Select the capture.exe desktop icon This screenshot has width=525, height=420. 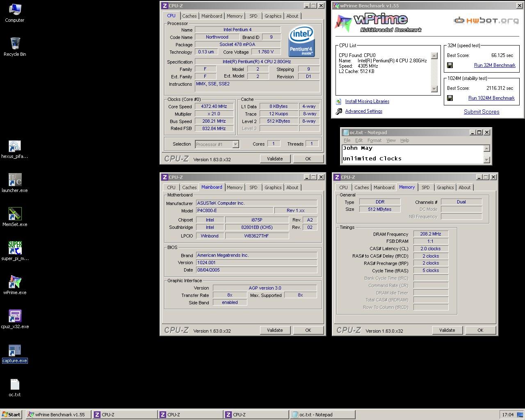click(15, 354)
